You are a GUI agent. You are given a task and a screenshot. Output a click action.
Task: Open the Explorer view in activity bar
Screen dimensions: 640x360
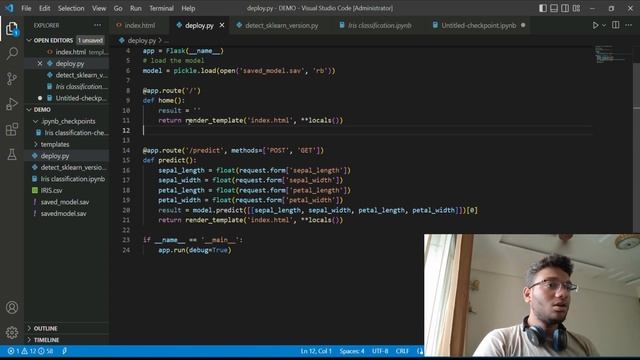[x=12, y=29]
